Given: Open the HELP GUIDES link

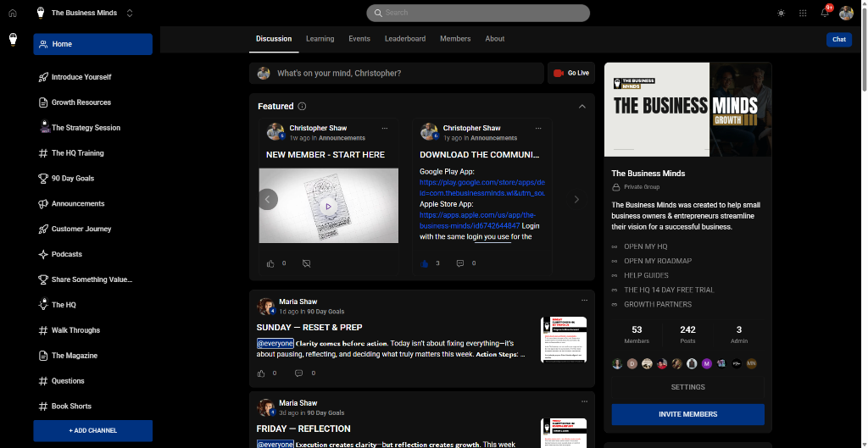Looking at the screenshot, I should [x=646, y=275].
